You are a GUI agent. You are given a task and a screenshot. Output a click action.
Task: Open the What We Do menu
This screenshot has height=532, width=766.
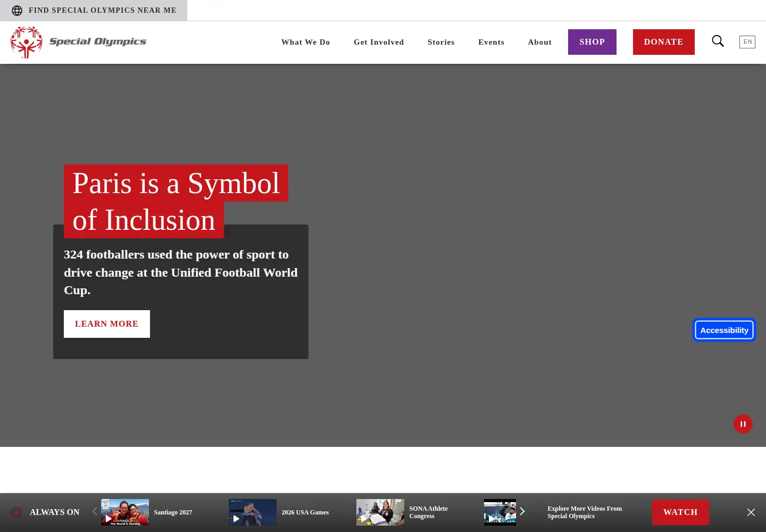click(306, 42)
